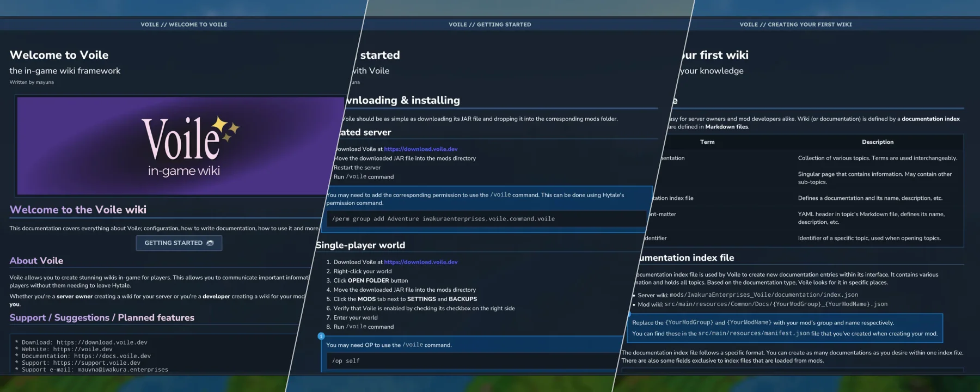Click the "Welcome to Voile" page title
The image size is (980, 392).
pyautogui.click(x=59, y=55)
